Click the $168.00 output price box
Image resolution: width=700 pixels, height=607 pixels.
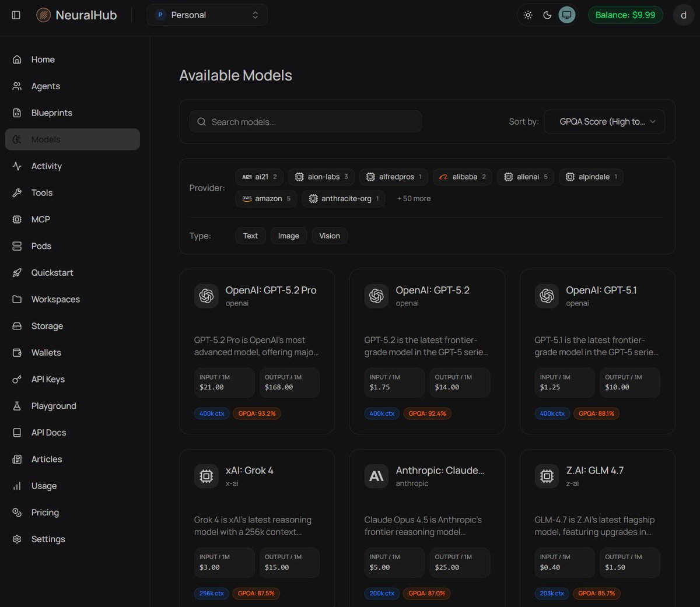pos(289,383)
